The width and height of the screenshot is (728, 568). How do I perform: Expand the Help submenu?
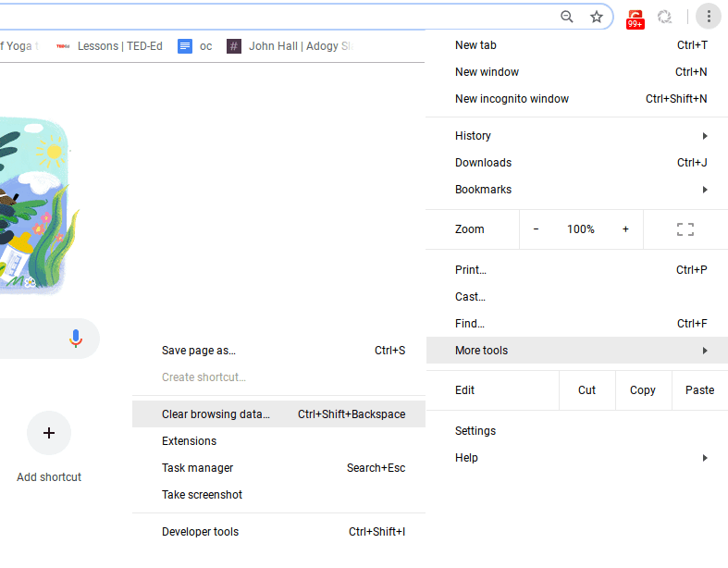[576, 458]
